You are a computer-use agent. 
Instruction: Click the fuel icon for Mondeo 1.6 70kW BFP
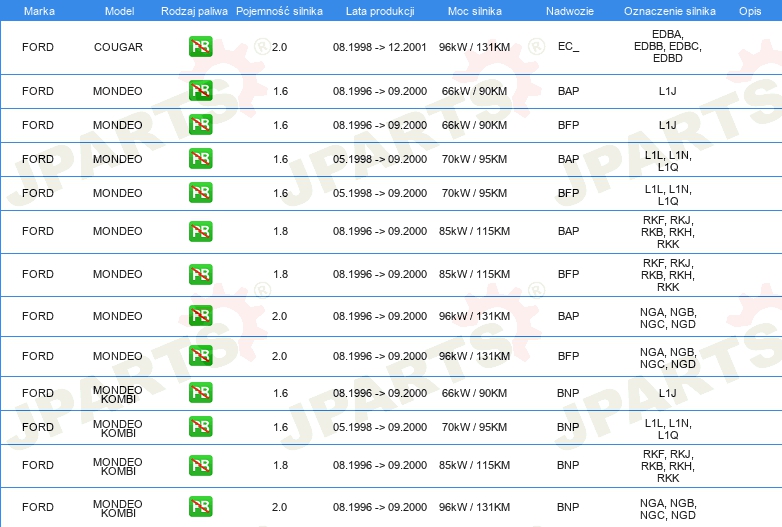click(200, 193)
